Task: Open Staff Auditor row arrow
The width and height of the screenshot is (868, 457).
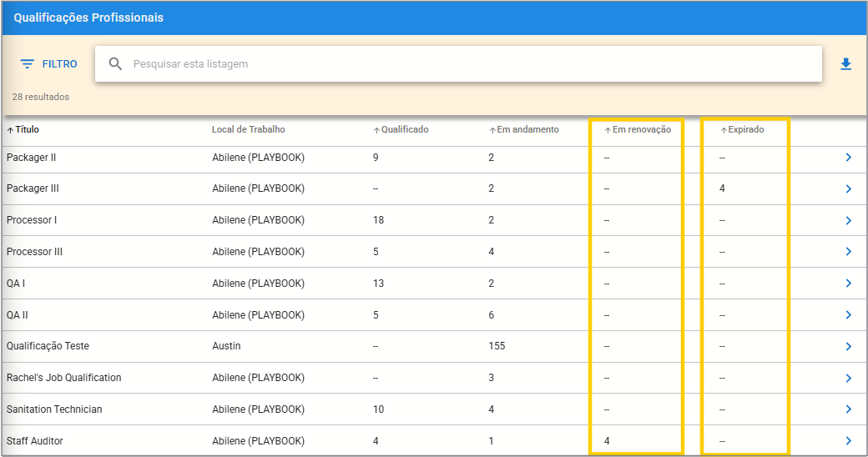Action: pyautogui.click(x=848, y=441)
